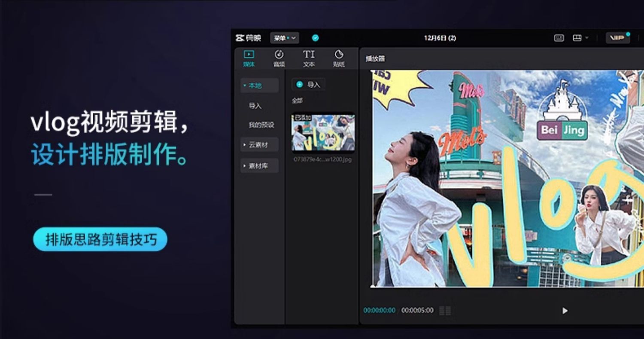Click the VIP upgrade button

click(617, 38)
